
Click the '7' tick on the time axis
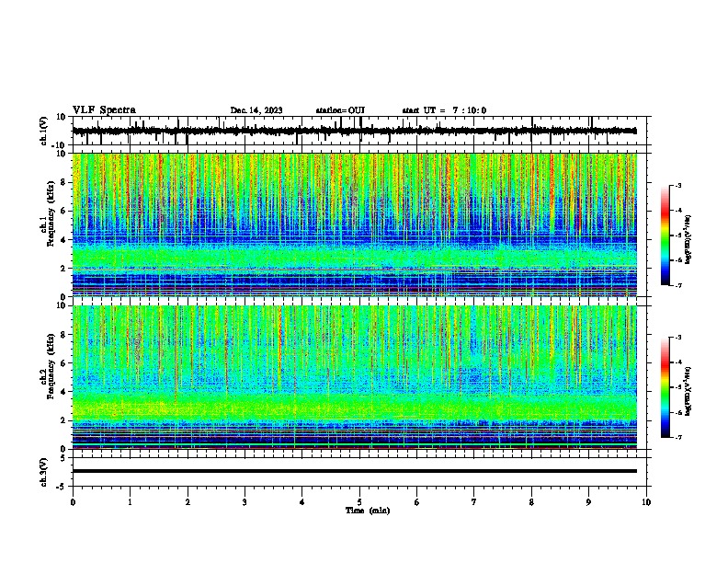474,502
